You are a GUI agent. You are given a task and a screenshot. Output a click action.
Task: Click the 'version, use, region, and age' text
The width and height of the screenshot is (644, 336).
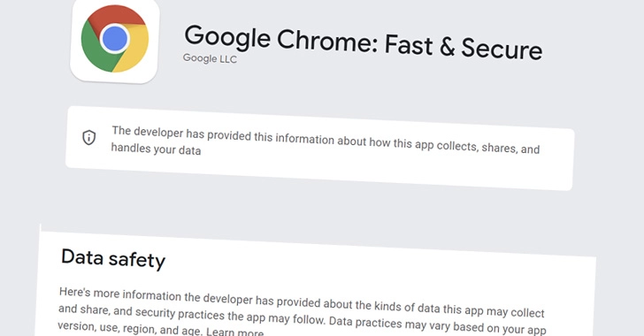pyautogui.click(x=130, y=329)
